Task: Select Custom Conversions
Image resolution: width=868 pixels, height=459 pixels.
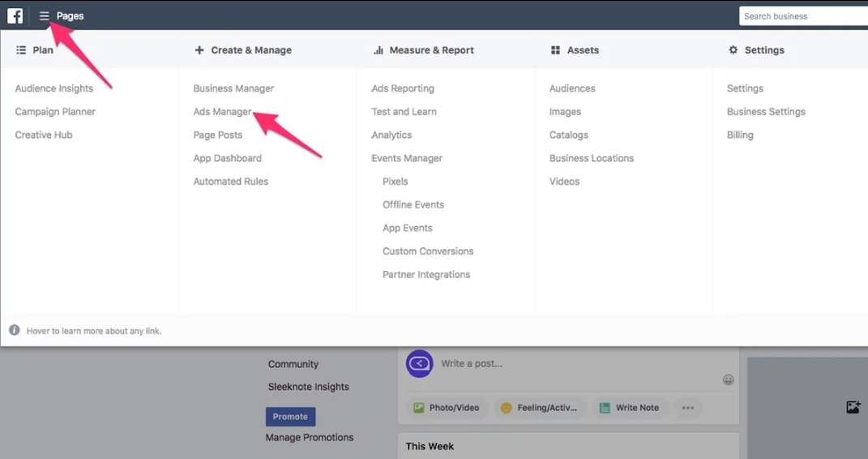Action: coord(428,251)
